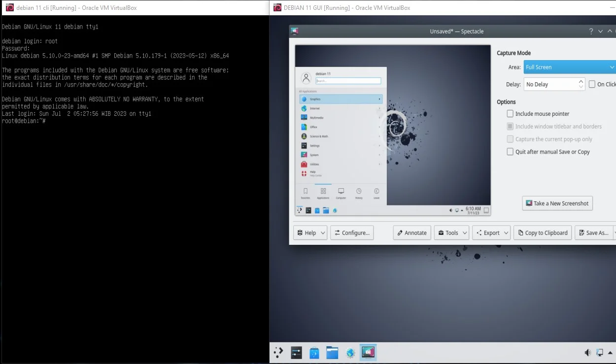This screenshot has height=364, width=616.
Task: Open the network icon in the system tray
Action: [600, 353]
